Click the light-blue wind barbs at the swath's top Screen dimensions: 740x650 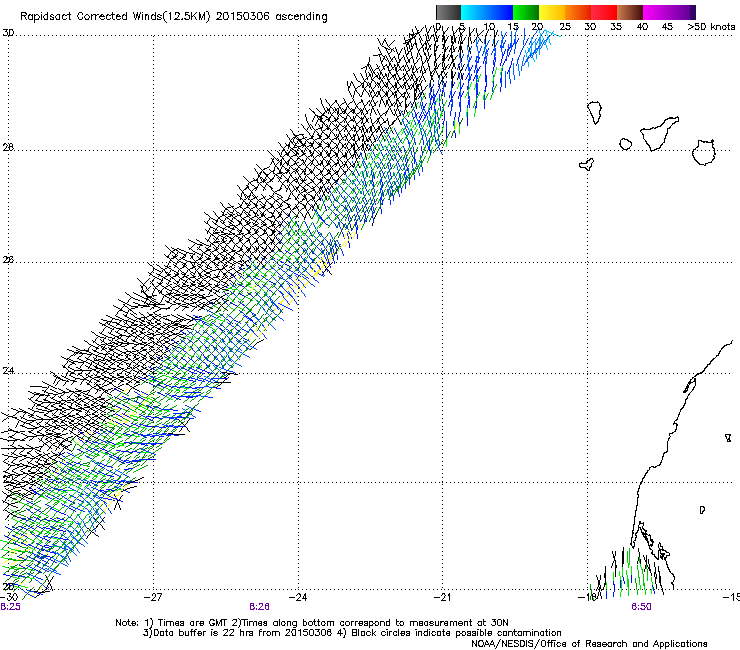(x=539, y=46)
